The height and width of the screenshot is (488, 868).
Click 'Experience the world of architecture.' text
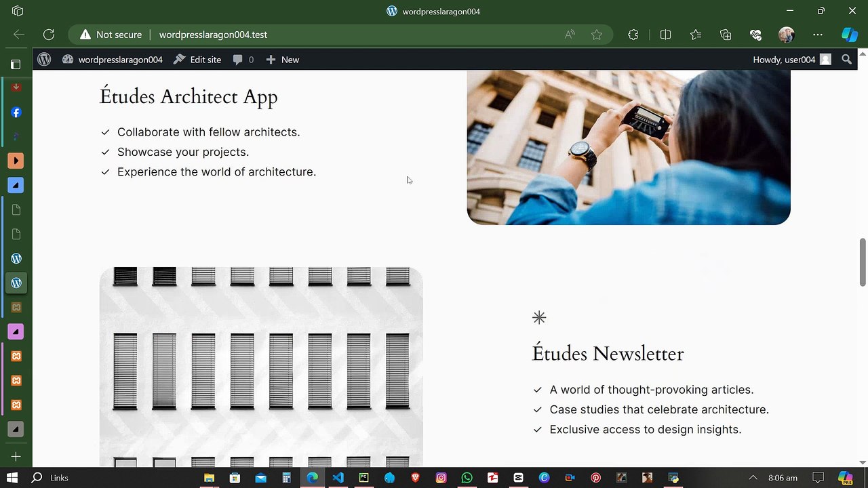[x=216, y=171]
